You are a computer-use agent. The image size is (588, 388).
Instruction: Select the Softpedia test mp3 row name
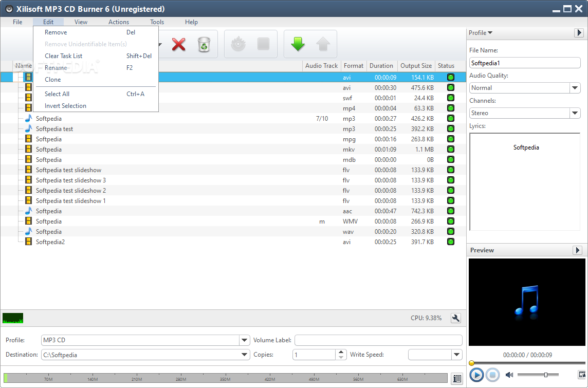(54, 128)
